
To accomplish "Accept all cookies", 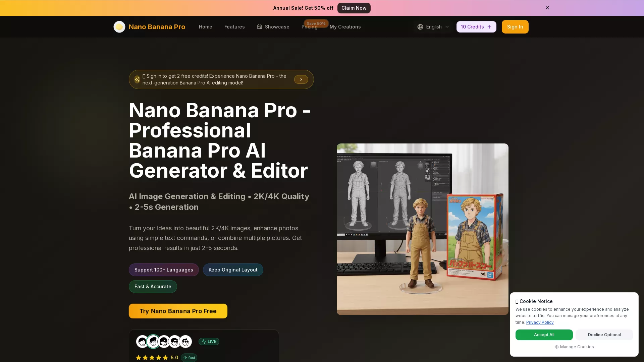I will (x=544, y=335).
